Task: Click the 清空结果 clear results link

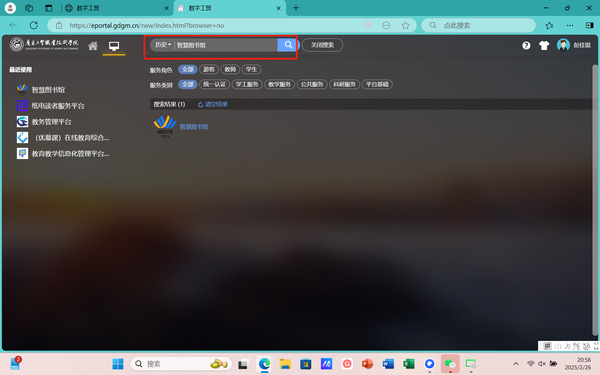Action: point(212,104)
